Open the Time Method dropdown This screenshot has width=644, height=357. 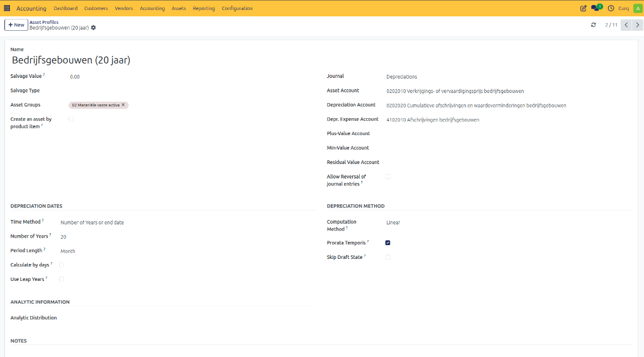coord(187,222)
